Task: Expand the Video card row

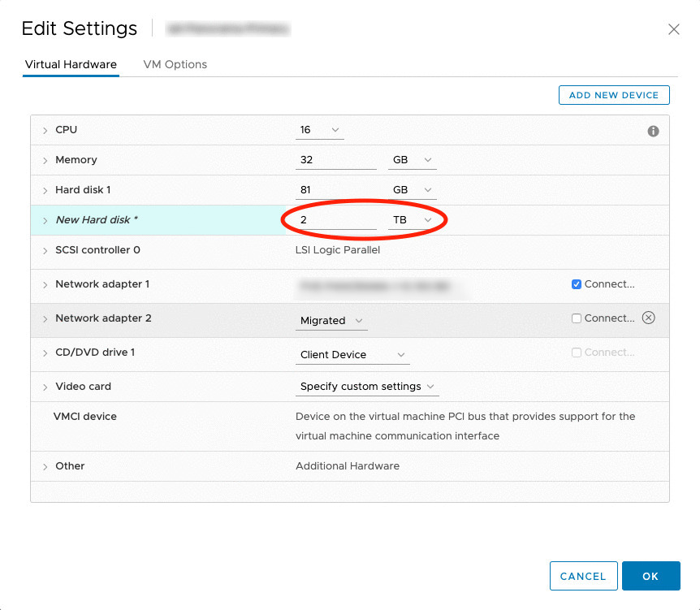Action: (45, 387)
